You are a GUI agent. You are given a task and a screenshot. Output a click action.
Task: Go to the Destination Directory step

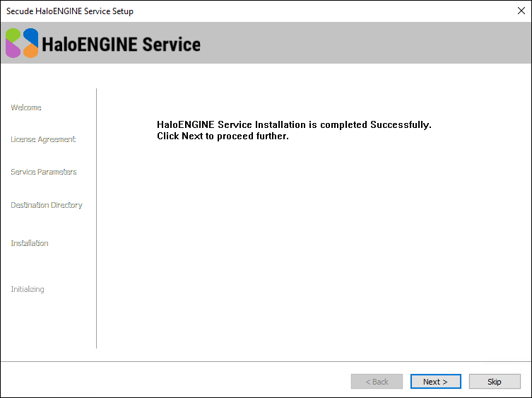pyautogui.click(x=47, y=205)
